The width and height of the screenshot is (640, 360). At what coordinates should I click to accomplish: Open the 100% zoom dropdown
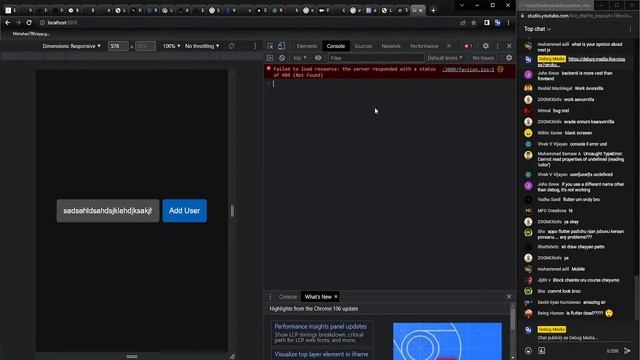click(x=171, y=46)
